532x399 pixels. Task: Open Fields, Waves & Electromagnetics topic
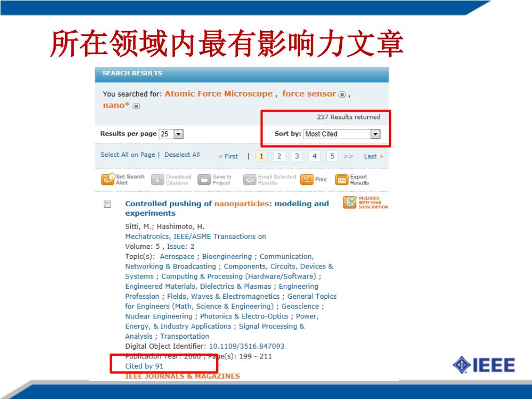(x=223, y=296)
